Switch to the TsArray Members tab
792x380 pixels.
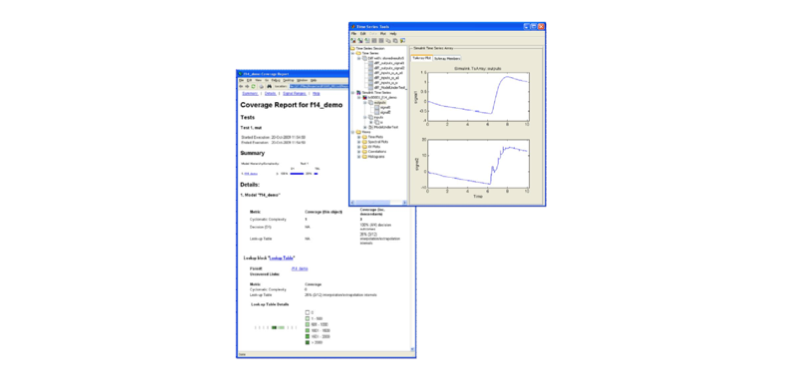(447, 58)
